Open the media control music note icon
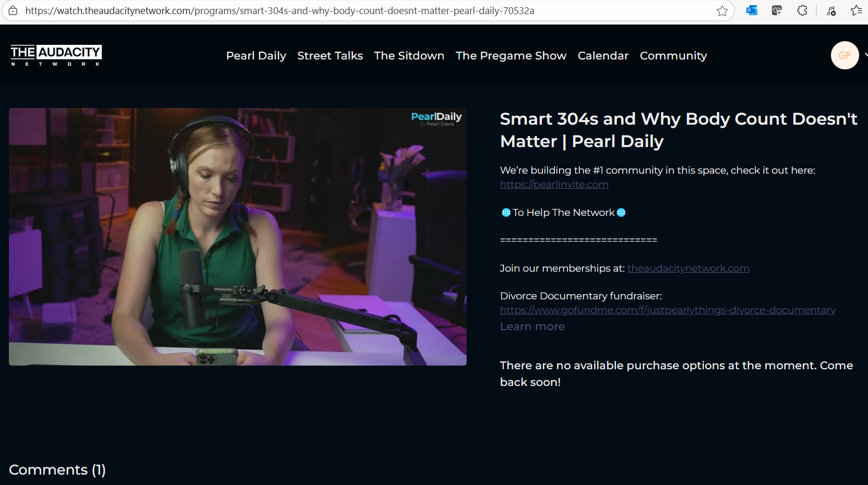868x485 pixels. [x=831, y=10]
